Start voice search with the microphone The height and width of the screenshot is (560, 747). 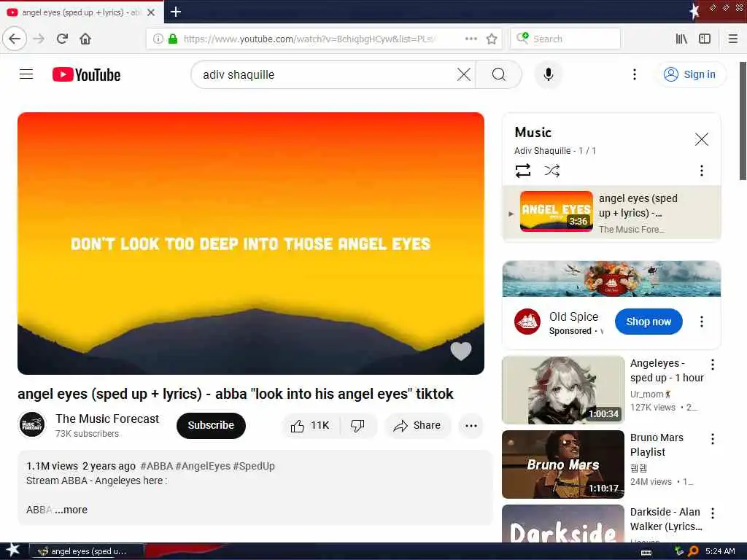[549, 74]
